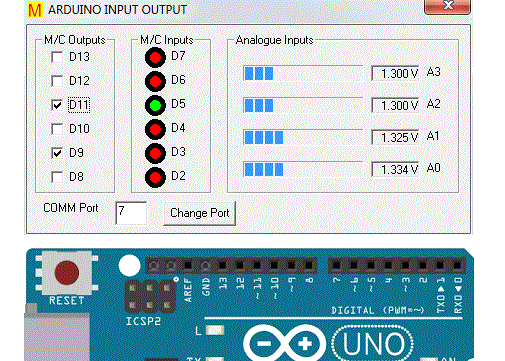The width and height of the screenshot is (505, 361).
Task: Click the D4 input indicator light
Action: (155, 129)
